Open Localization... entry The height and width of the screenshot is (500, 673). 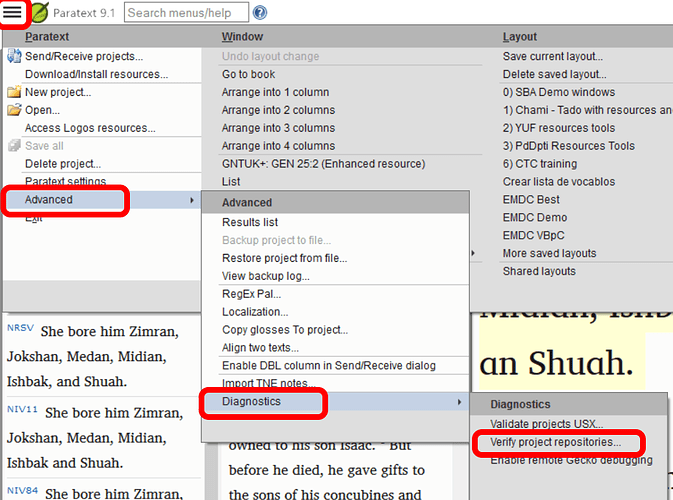tap(255, 312)
